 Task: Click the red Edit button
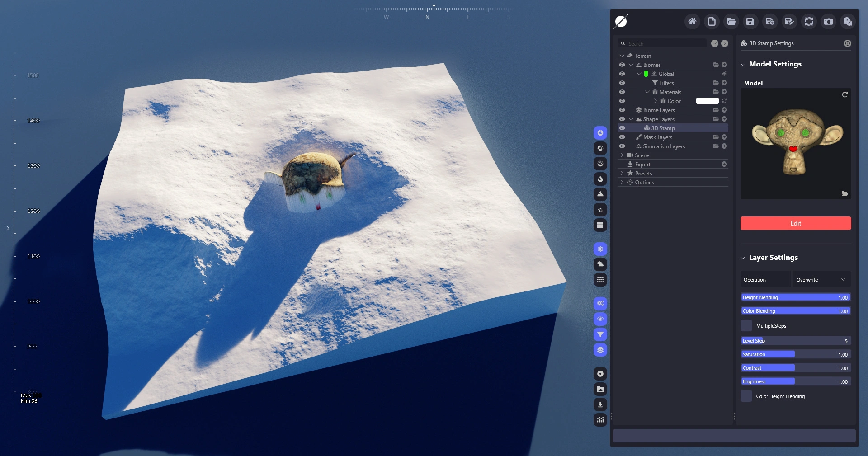795,223
